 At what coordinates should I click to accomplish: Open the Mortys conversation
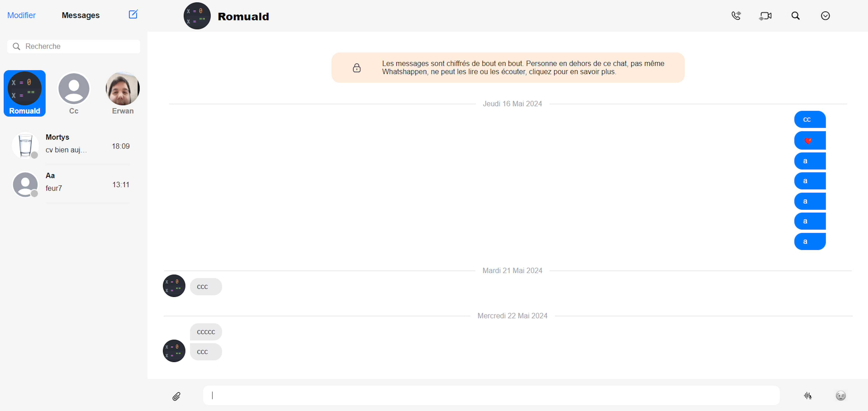[71, 146]
